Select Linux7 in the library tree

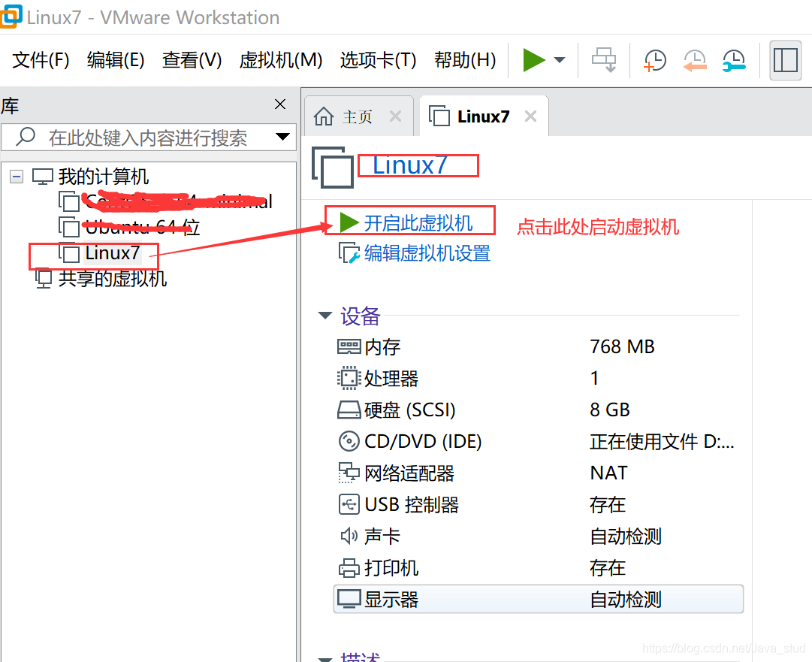click(x=113, y=253)
